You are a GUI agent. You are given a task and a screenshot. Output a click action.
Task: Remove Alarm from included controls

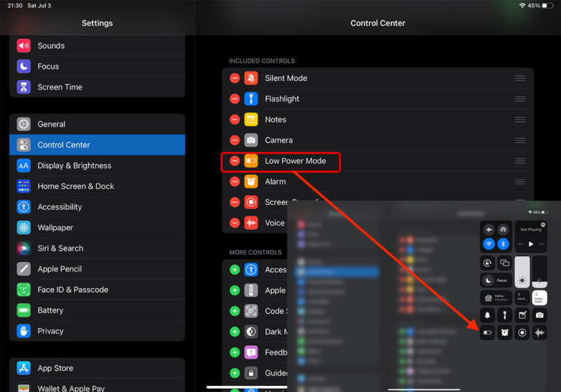(235, 181)
